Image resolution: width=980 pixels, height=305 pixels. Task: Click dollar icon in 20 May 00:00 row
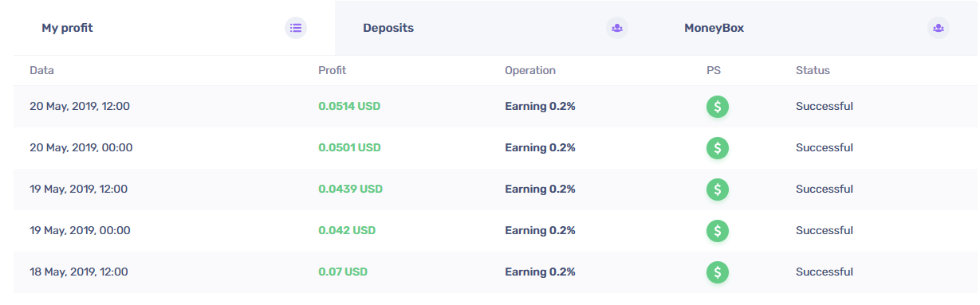718,148
